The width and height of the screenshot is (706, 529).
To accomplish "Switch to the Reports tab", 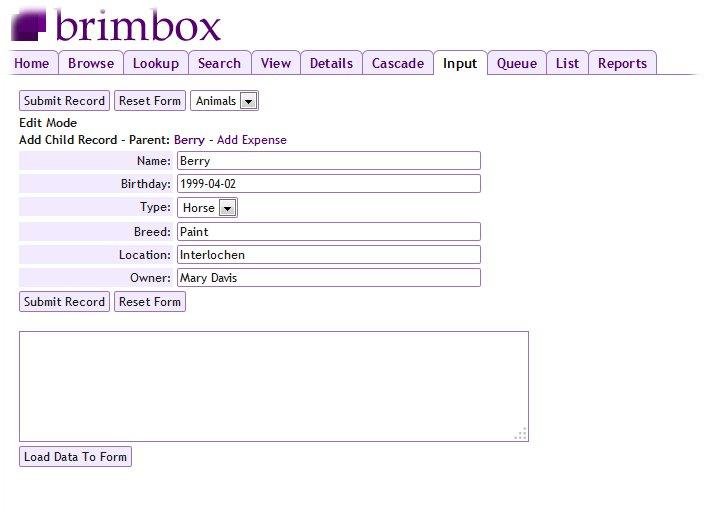I will [622, 63].
